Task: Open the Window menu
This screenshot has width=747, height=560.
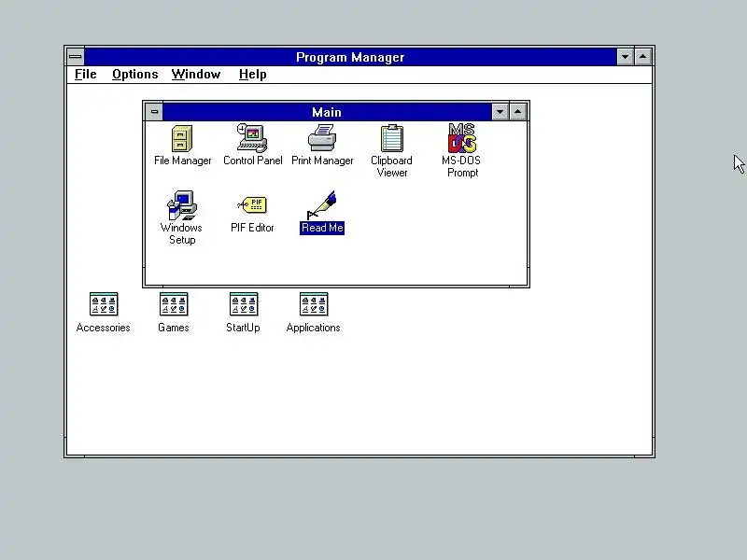Action: coord(196,75)
